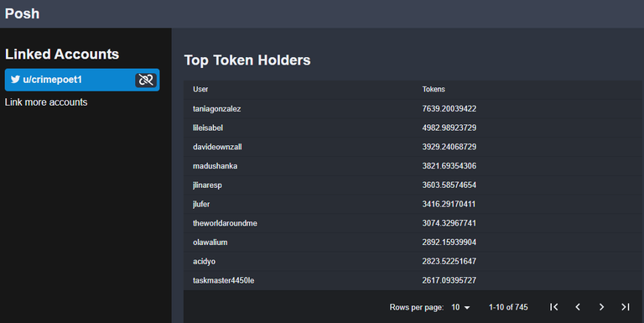Click the User column header

[x=200, y=89]
